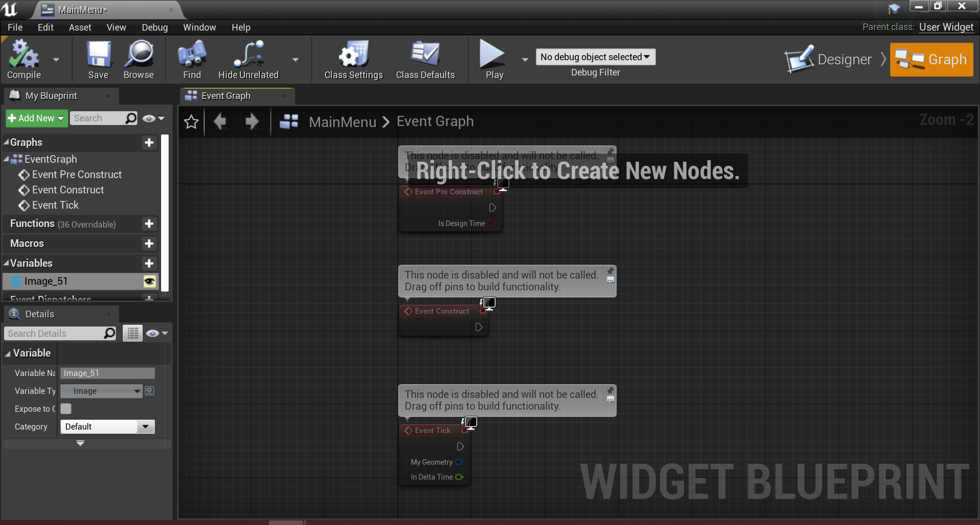This screenshot has width=980, height=525.
Task: Click the graph breadcrumb grid icon
Action: [289, 121]
